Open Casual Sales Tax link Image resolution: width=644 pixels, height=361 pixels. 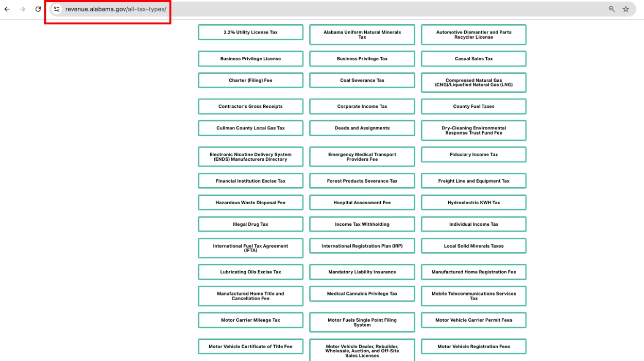coord(473,59)
